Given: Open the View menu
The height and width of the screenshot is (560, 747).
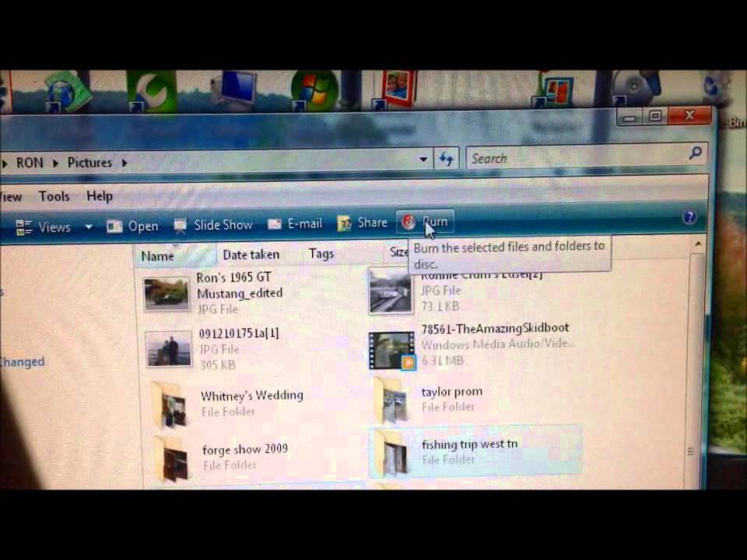Looking at the screenshot, I should [x=10, y=197].
